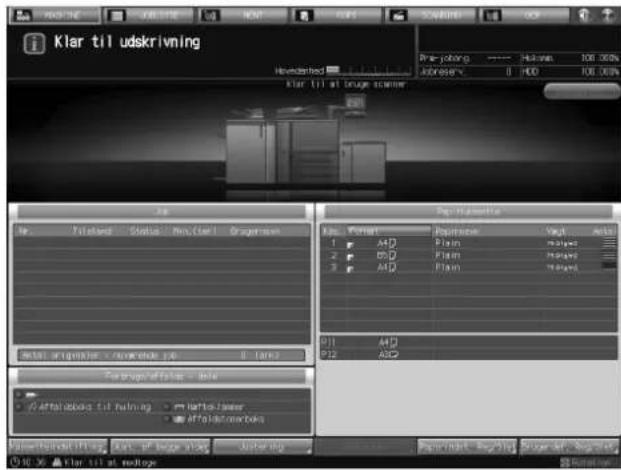Select tray 1 row with A4 paper
This screenshot has height=470, width=621.
click(469, 243)
